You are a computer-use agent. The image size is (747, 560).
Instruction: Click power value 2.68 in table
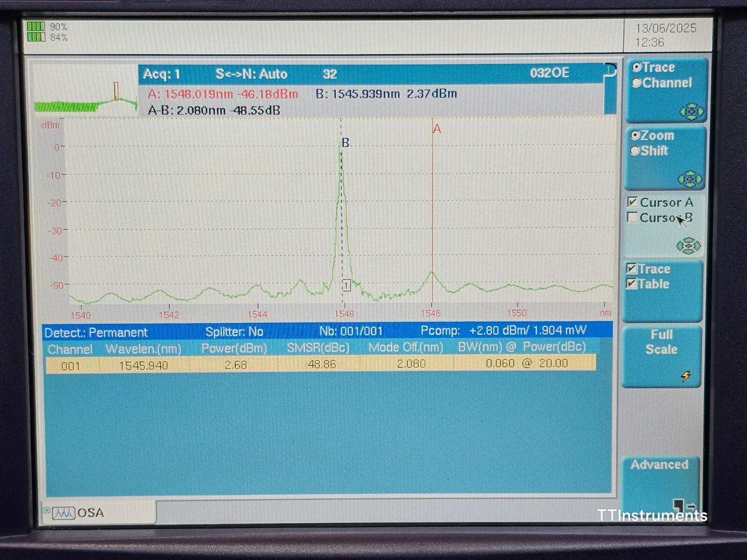click(236, 365)
